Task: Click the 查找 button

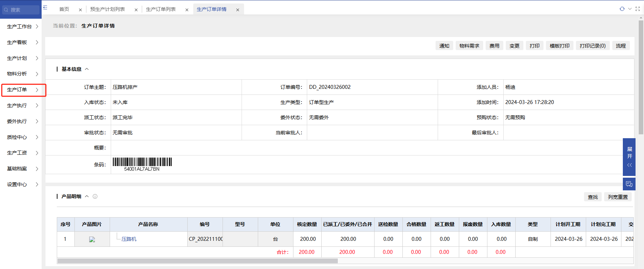Action: coord(593,197)
